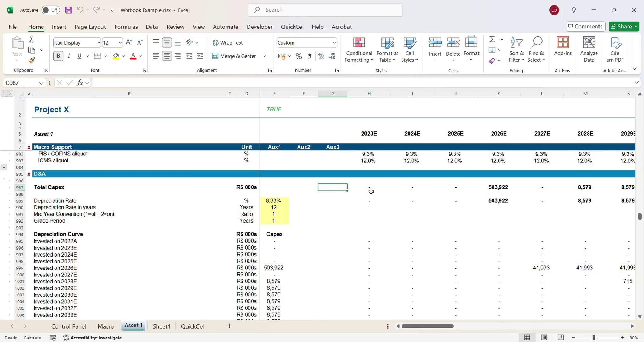Image resolution: width=644 pixels, height=342 pixels.
Task: Expand the Number Format Custom dropdown
Action: click(x=334, y=43)
